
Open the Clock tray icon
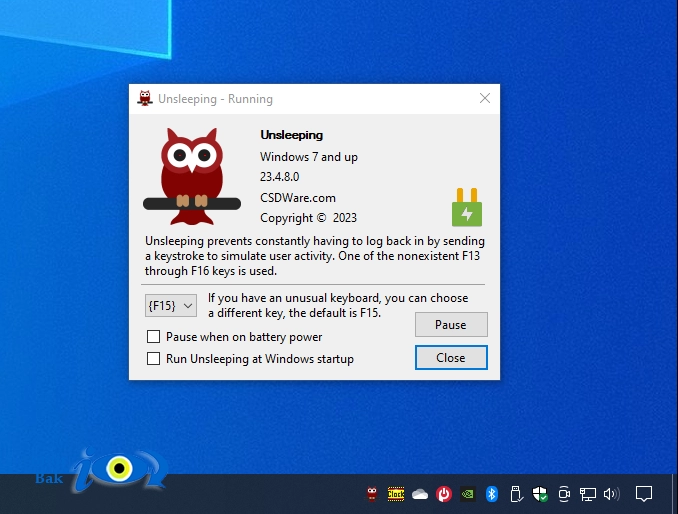[396, 494]
